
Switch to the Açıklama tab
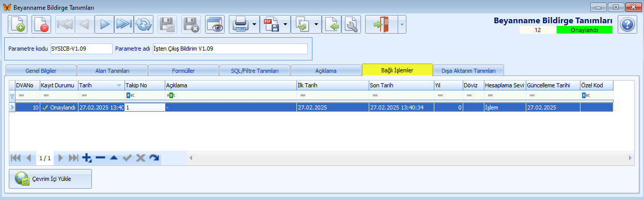pyautogui.click(x=326, y=70)
